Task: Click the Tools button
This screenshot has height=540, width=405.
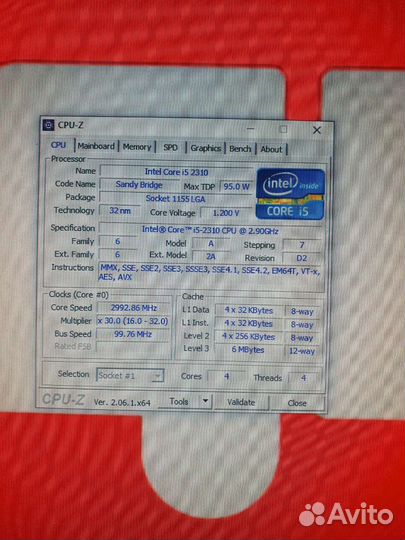Action: [179, 402]
